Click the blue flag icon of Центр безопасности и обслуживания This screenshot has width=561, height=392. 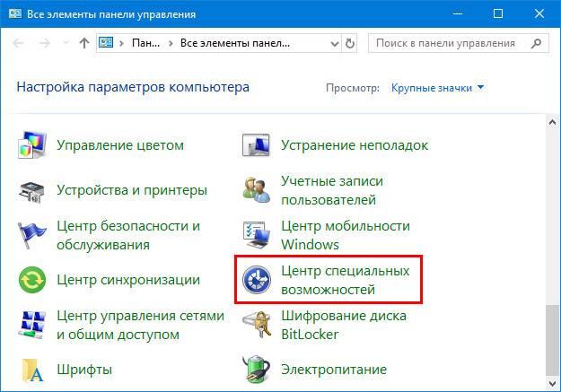pyautogui.click(x=31, y=235)
